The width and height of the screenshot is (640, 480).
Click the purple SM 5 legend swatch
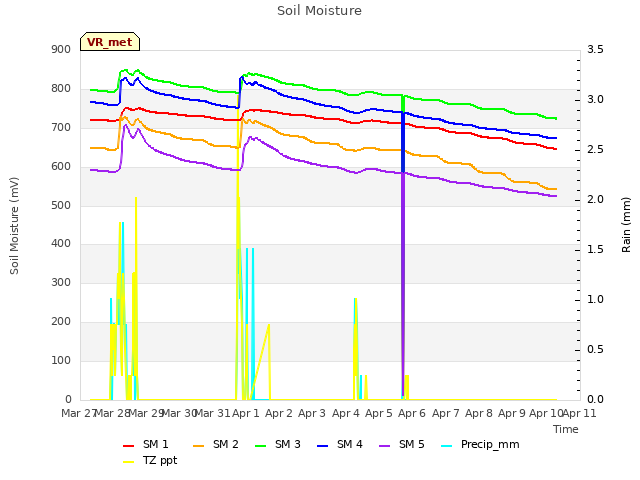[384, 446]
